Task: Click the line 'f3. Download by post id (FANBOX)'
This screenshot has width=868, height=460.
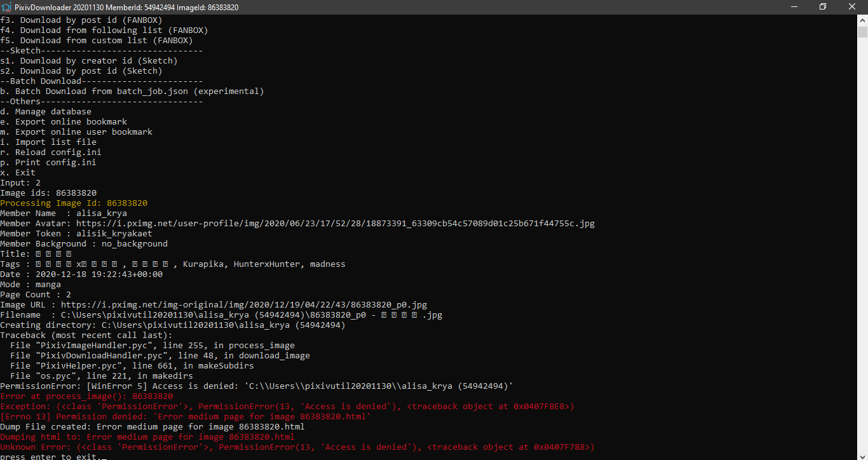Action: coord(81,20)
